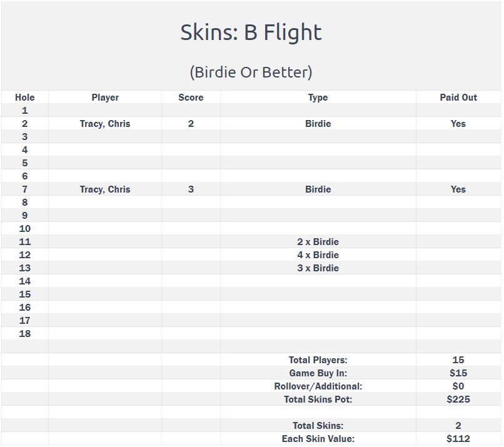Click hole number 18 cell
Viewport: 504px width, 447px height.
(x=25, y=334)
